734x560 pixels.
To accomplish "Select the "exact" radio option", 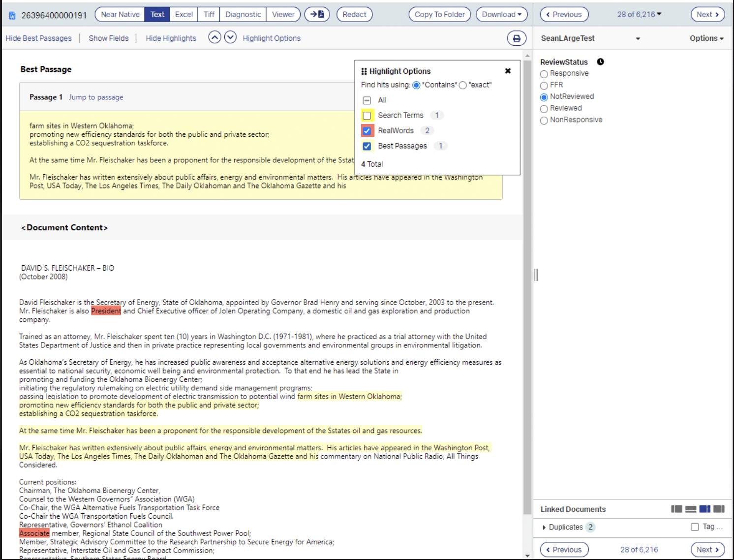I will pos(462,85).
